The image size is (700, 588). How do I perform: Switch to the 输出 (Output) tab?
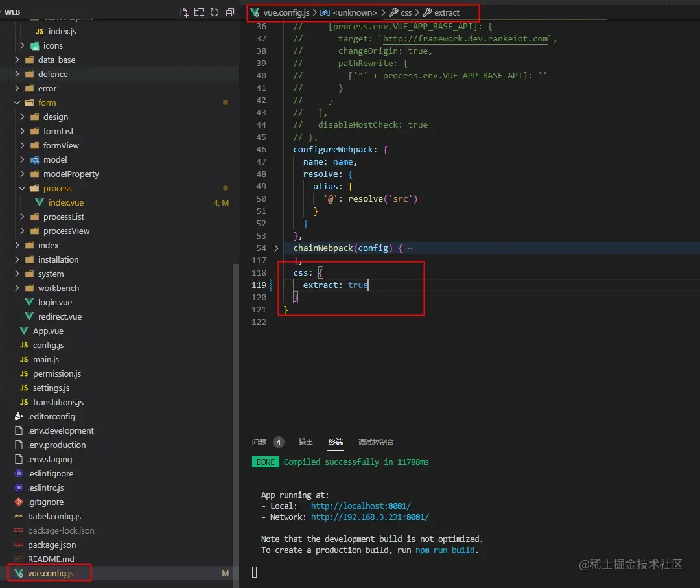tap(305, 442)
